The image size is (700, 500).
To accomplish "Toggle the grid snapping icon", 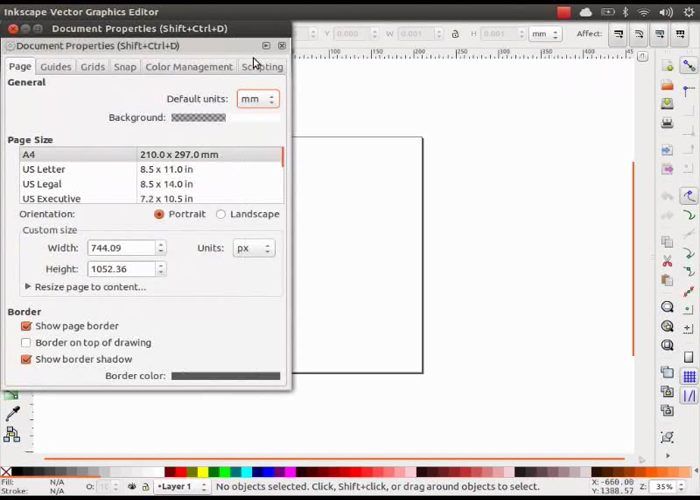I will (x=689, y=377).
